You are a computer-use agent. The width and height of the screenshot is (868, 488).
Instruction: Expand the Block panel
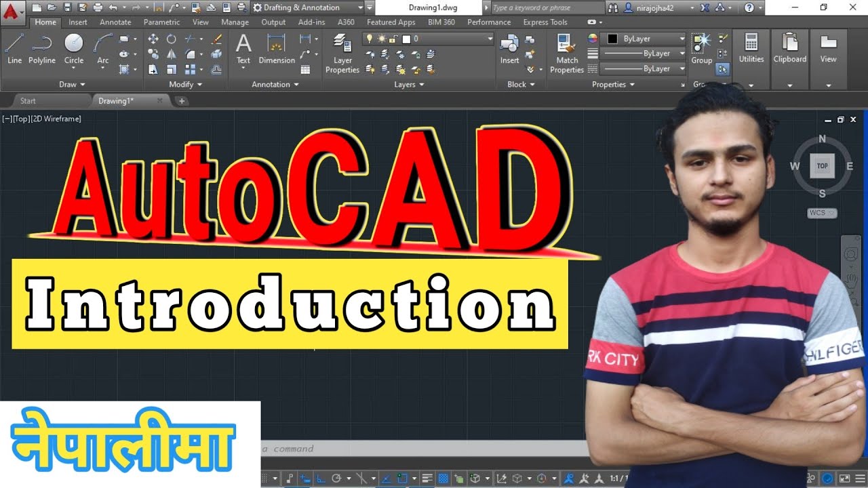pos(521,85)
